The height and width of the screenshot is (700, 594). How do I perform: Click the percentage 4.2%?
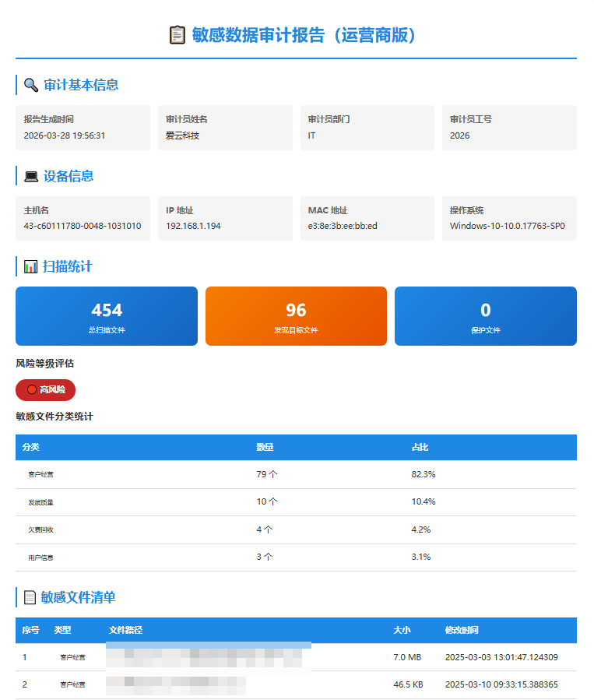click(421, 529)
